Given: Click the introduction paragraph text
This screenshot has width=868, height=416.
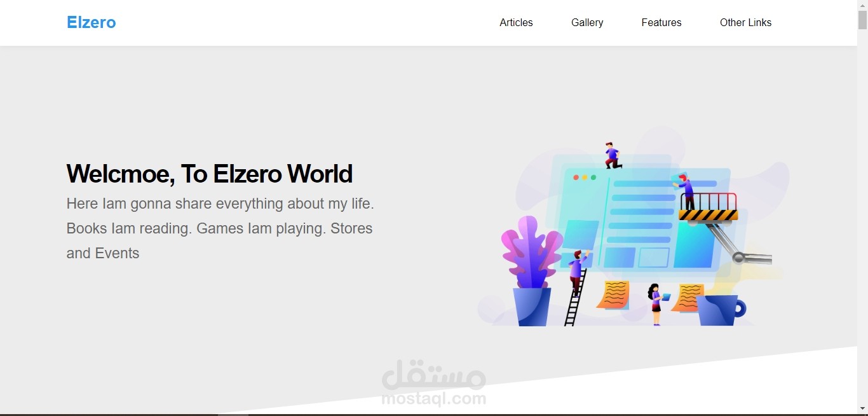Looking at the screenshot, I should (219, 228).
